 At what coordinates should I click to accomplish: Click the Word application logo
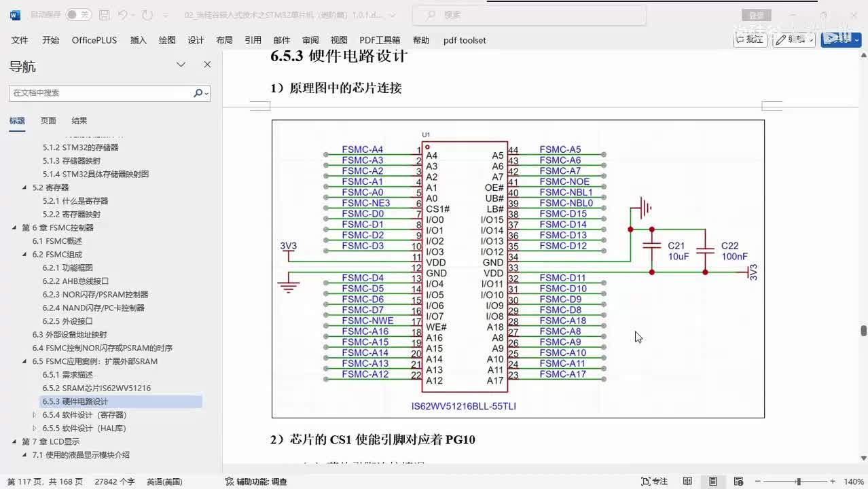pos(15,15)
